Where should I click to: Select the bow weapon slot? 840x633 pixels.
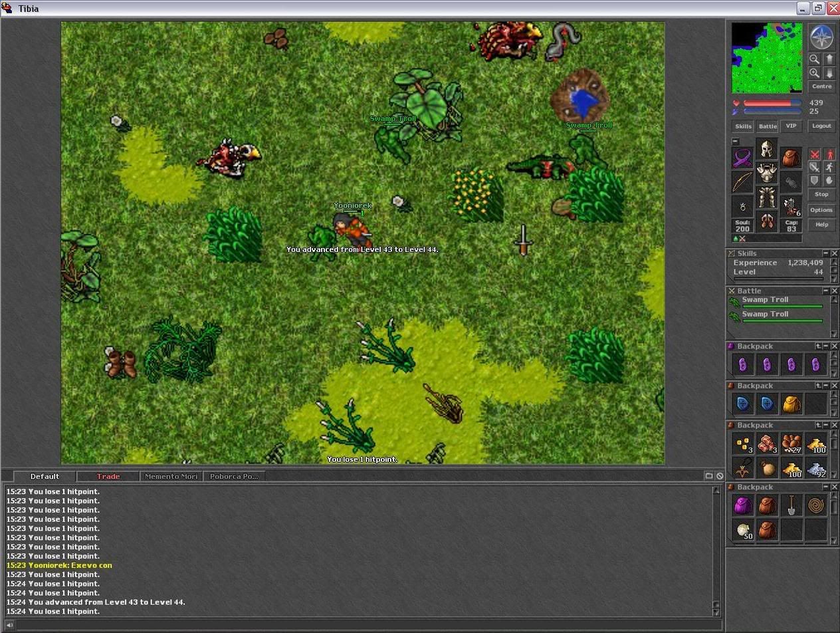pos(743,182)
